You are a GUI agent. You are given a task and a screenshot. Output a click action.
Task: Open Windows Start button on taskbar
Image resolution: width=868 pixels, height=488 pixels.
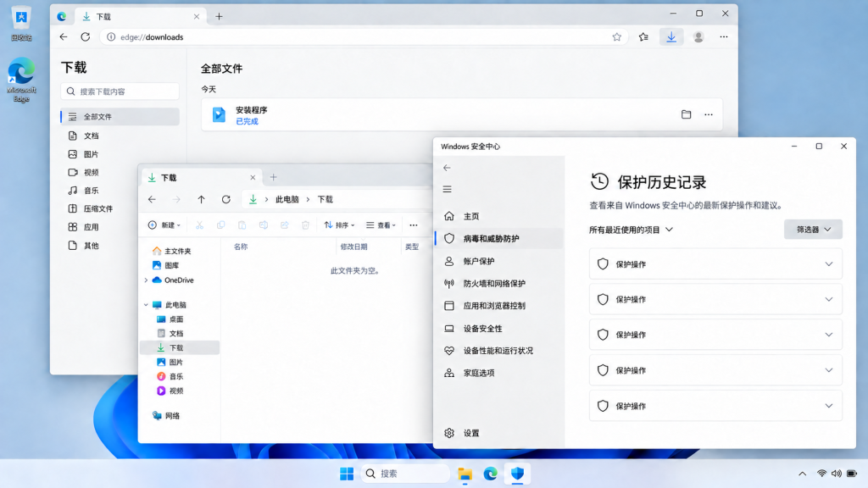click(347, 474)
